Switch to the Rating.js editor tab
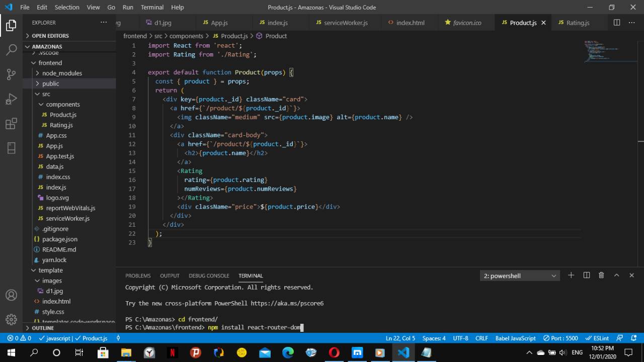Viewport: 644px width, 362px height. (577, 23)
